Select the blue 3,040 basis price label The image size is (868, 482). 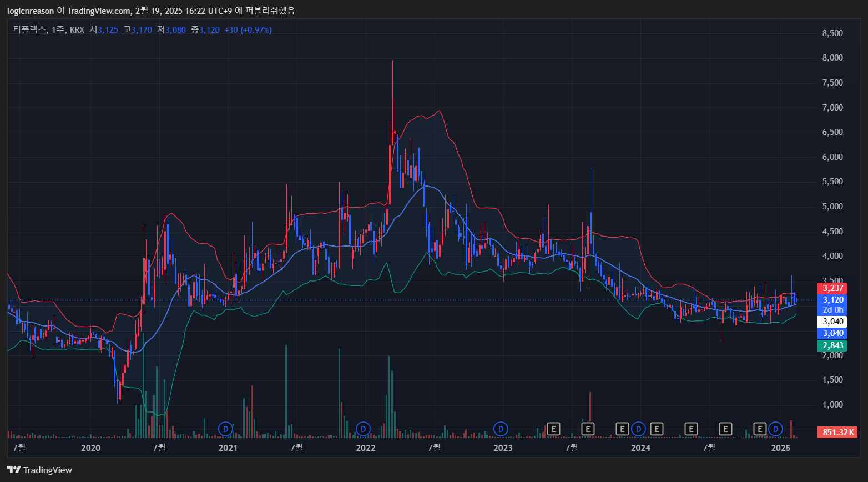click(832, 333)
